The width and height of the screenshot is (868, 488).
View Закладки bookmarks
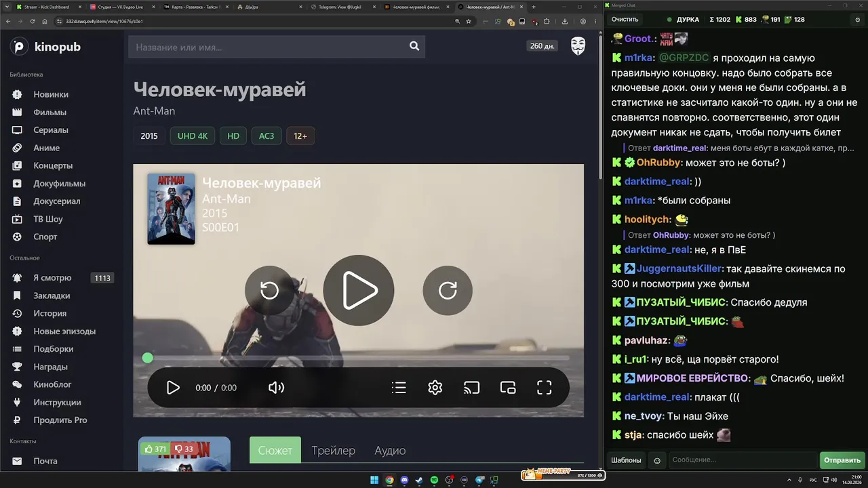point(52,296)
